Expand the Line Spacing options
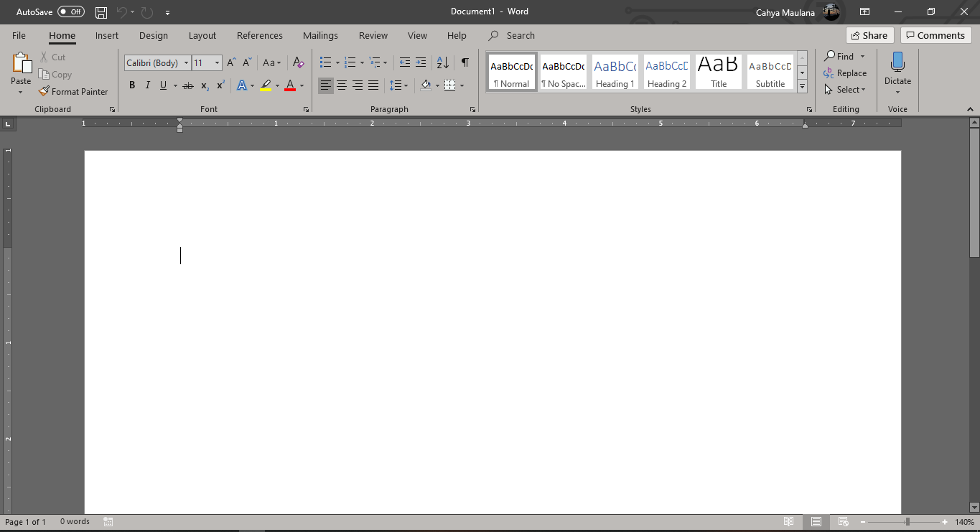Viewport: 980px width, 532px height. point(406,85)
